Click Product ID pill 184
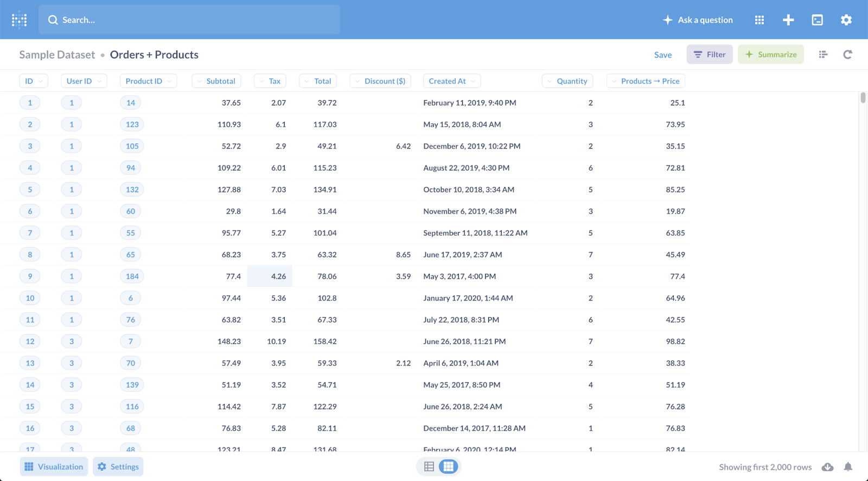Screen dimensions: 868x481 tap(132, 276)
